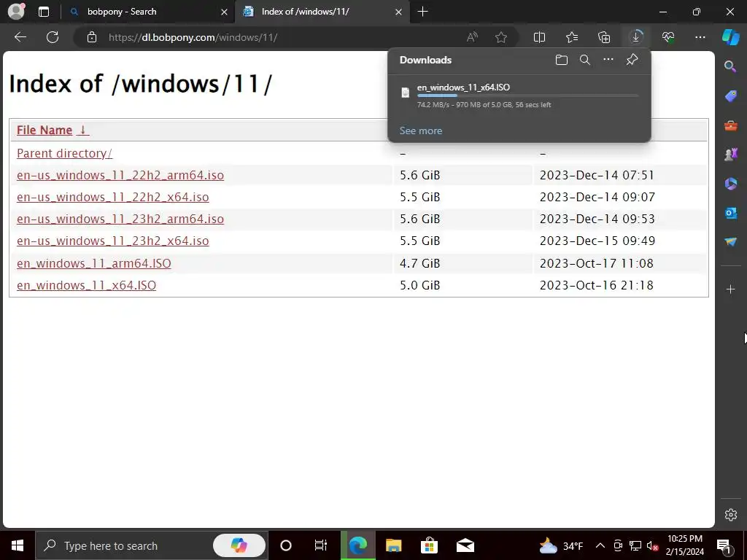Viewport: 747px width, 560px height.
Task: Open the downloads folder icon
Action: [x=562, y=60]
